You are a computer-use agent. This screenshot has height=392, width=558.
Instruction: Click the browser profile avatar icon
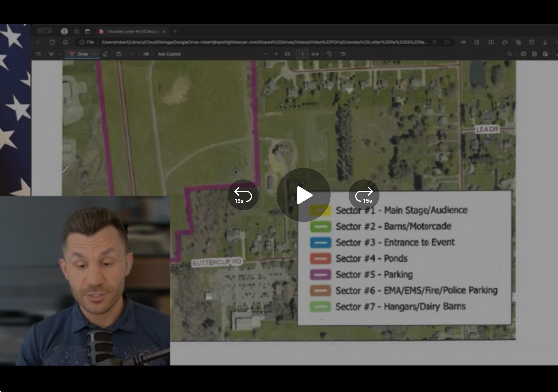pyautogui.click(x=64, y=31)
